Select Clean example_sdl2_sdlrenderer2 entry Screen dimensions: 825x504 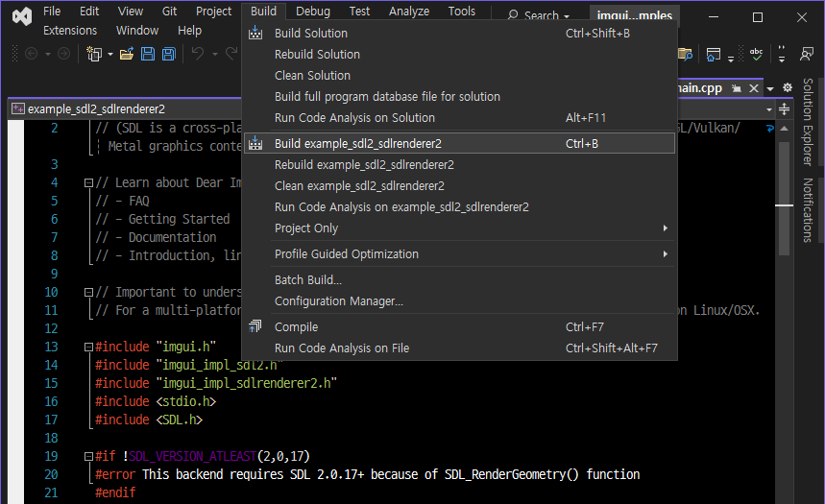click(459, 185)
